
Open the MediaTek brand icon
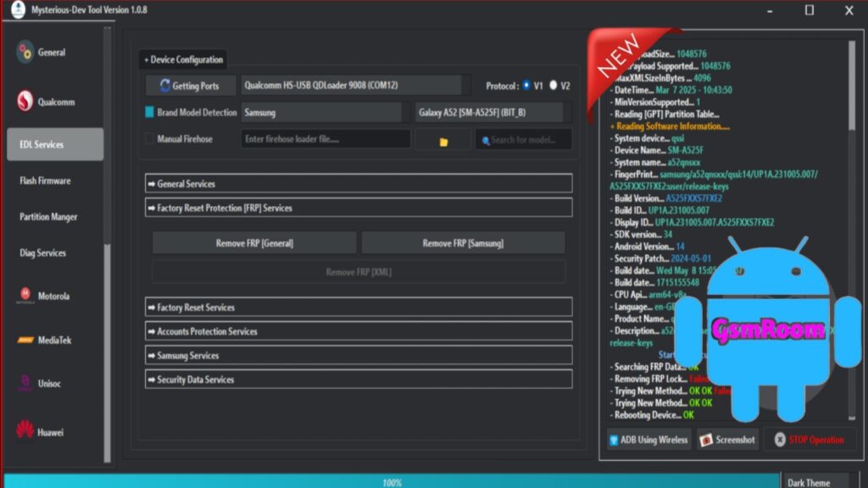[25, 340]
